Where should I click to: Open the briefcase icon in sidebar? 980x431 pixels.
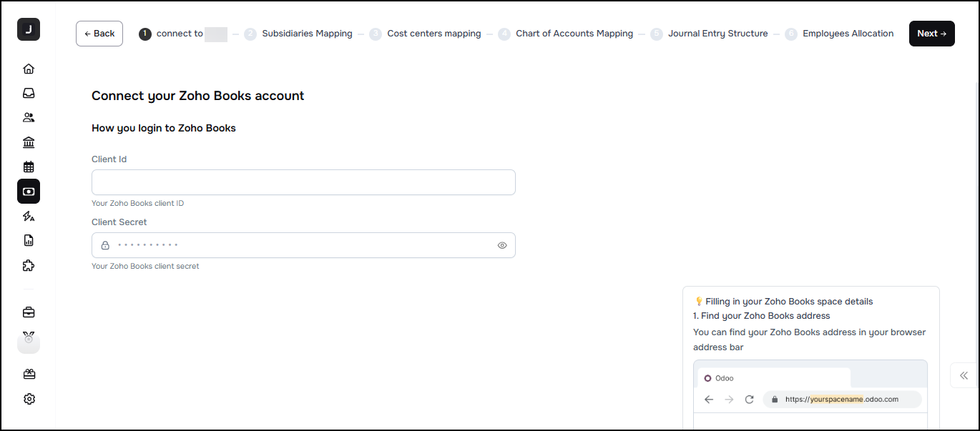[x=29, y=312]
